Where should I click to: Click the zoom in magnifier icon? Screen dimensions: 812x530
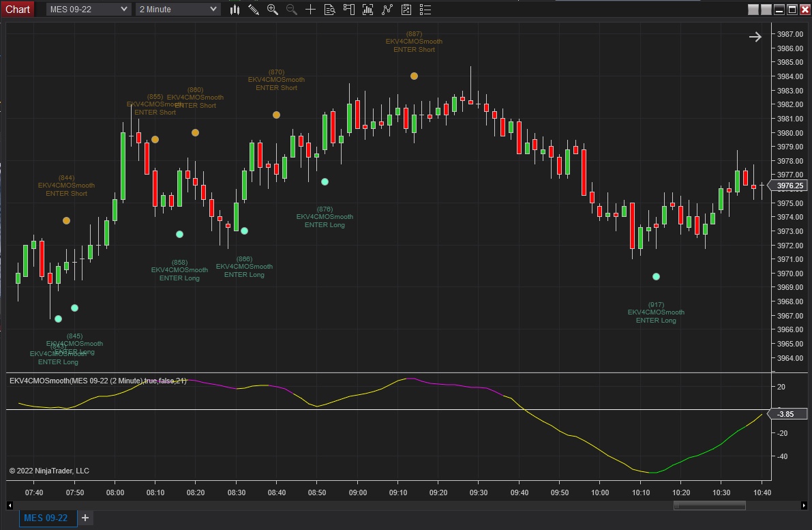[273, 10]
